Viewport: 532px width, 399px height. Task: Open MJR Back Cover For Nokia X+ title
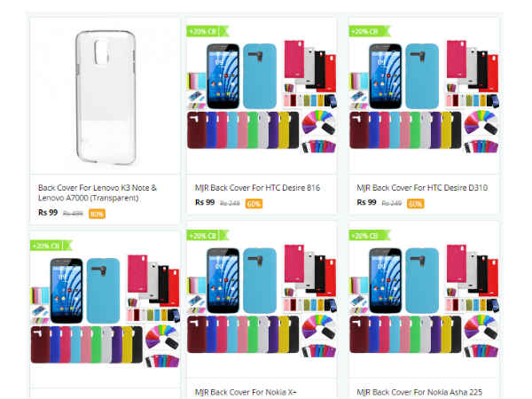coord(246,392)
